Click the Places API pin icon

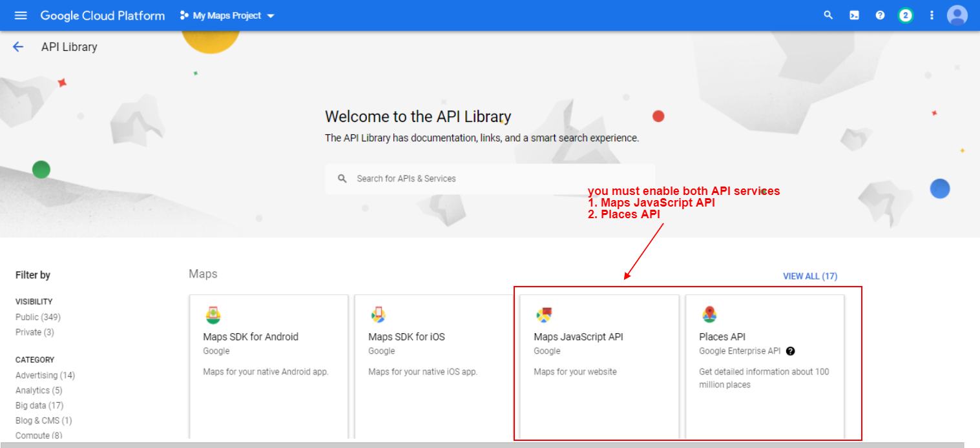coord(709,316)
